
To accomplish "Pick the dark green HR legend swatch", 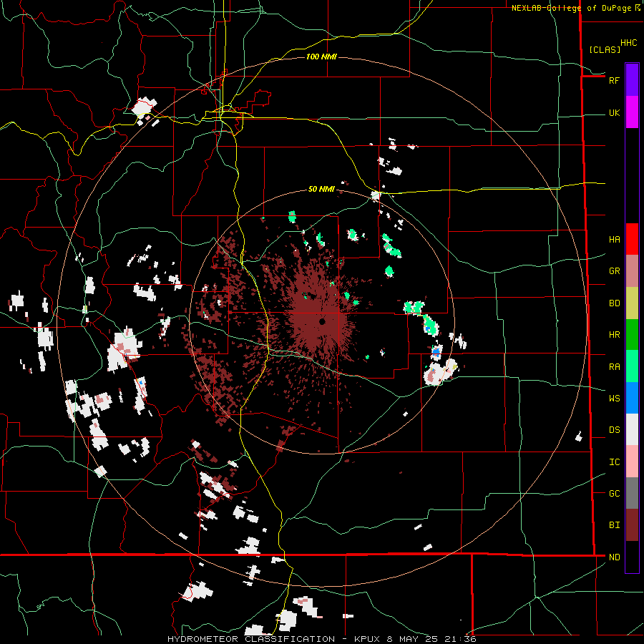I will (x=632, y=335).
